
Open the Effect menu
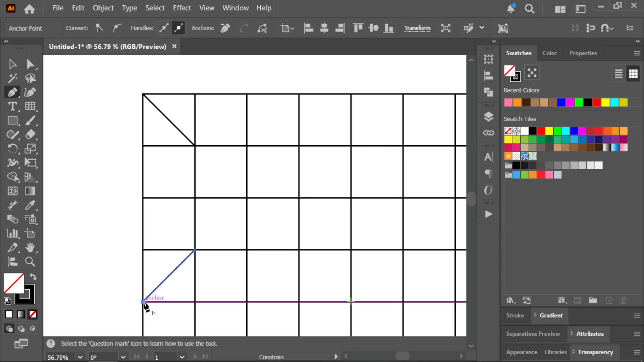182,8
